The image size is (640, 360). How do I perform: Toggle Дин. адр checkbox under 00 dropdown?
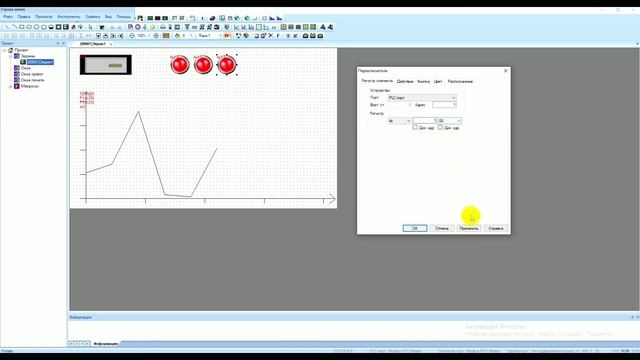pos(440,127)
